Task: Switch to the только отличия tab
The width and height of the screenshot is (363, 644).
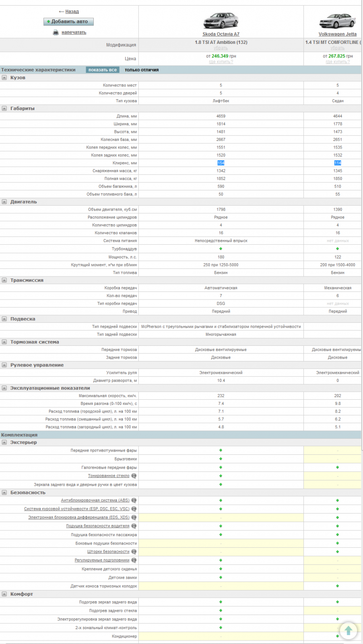Action: pyautogui.click(x=142, y=70)
